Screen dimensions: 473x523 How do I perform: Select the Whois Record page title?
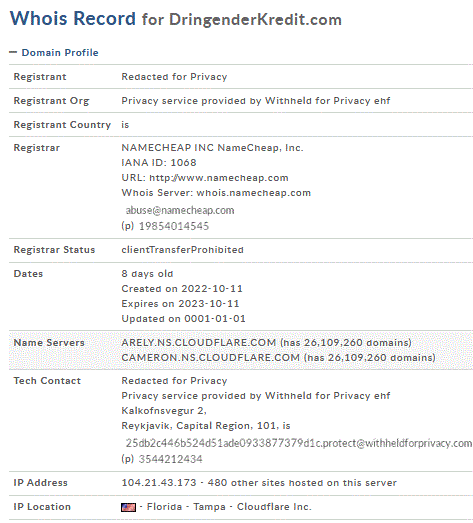176,19
